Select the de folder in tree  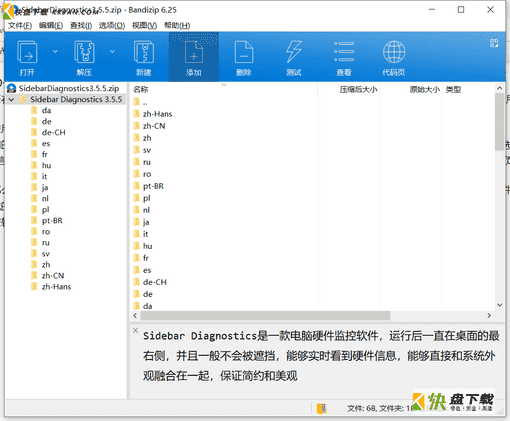46,122
